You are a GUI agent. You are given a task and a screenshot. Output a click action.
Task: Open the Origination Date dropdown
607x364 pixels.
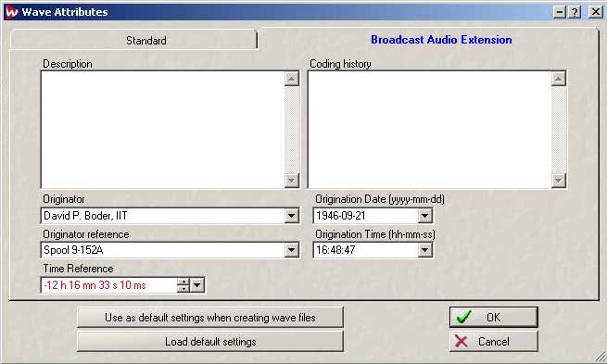click(x=424, y=216)
